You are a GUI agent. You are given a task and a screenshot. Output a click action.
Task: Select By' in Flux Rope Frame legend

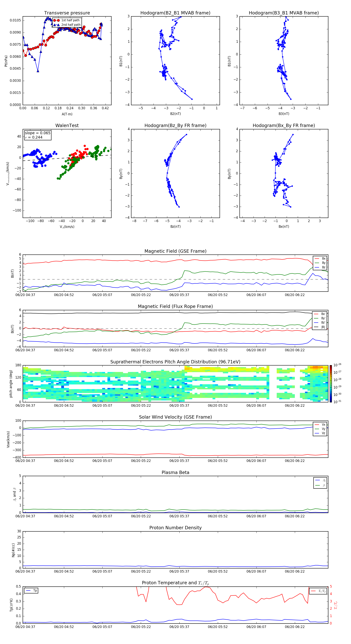pyautogui.click(x=320, y=318)
